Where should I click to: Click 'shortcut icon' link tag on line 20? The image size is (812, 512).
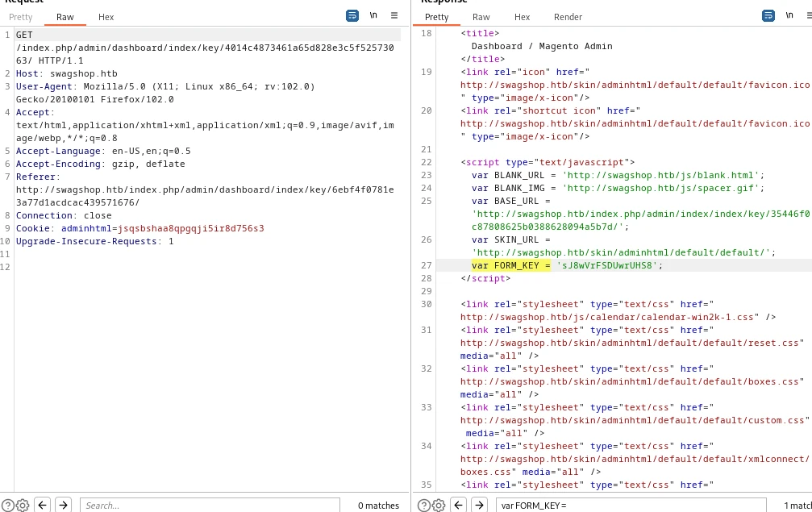pyautogui.click(x=551, y=110)
